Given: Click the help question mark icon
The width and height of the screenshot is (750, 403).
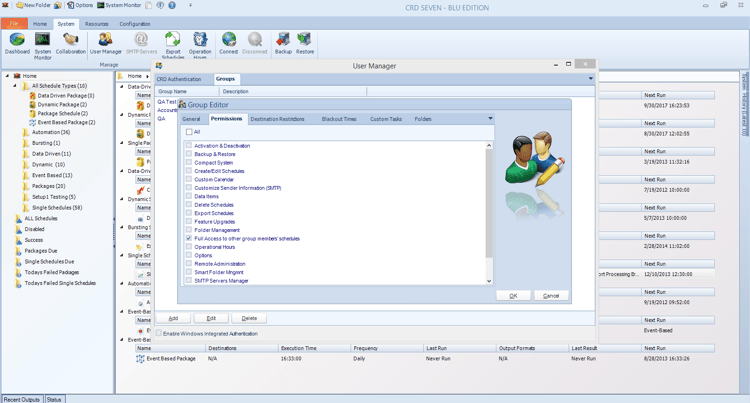Looking at the screenshot, I should point(172,5).
